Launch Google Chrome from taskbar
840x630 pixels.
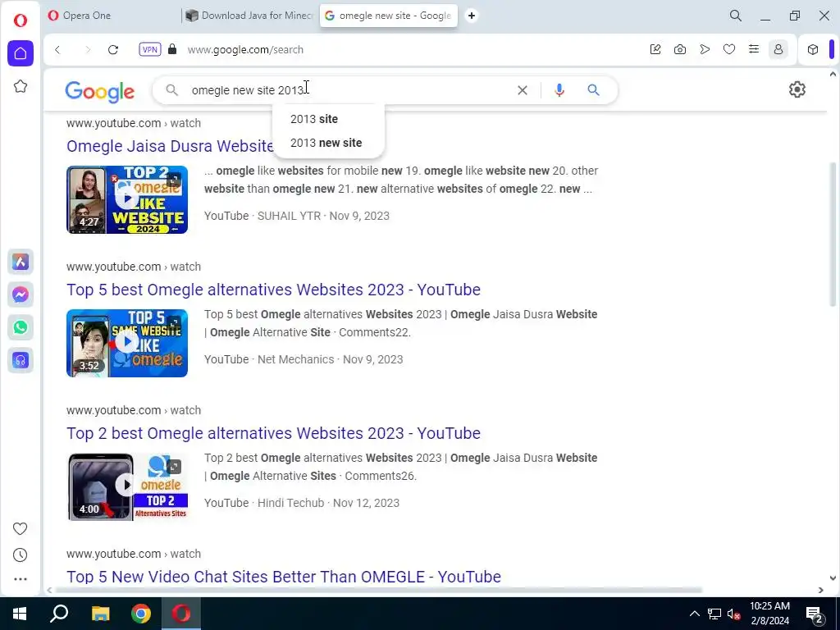(141, 614)
